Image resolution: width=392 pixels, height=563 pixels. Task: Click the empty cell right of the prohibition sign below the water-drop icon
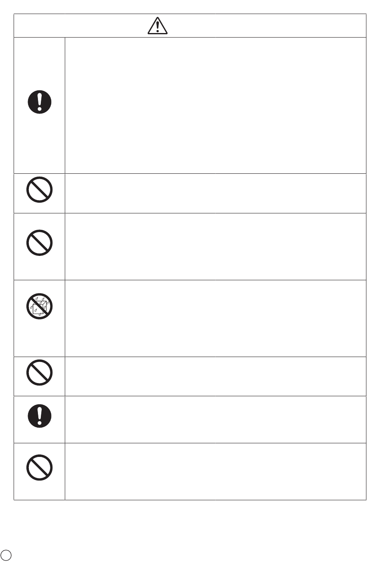click(x=215, y=376)
